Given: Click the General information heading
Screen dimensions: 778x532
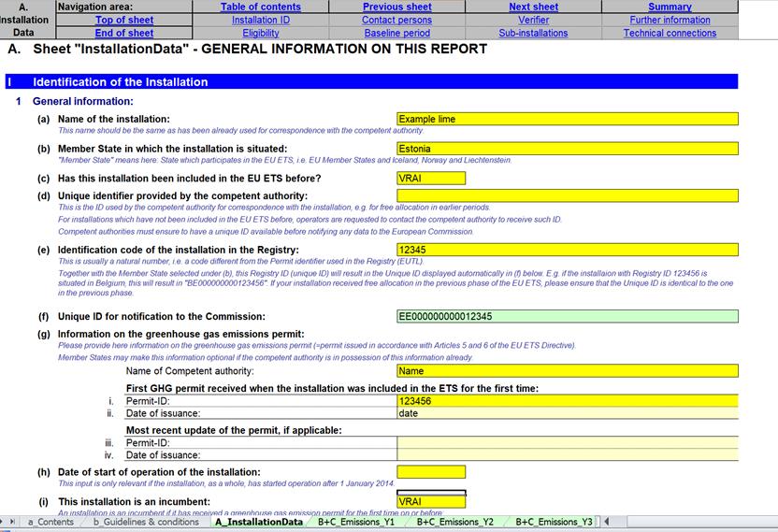Looking at the screenshot, I should click(83, 101).
